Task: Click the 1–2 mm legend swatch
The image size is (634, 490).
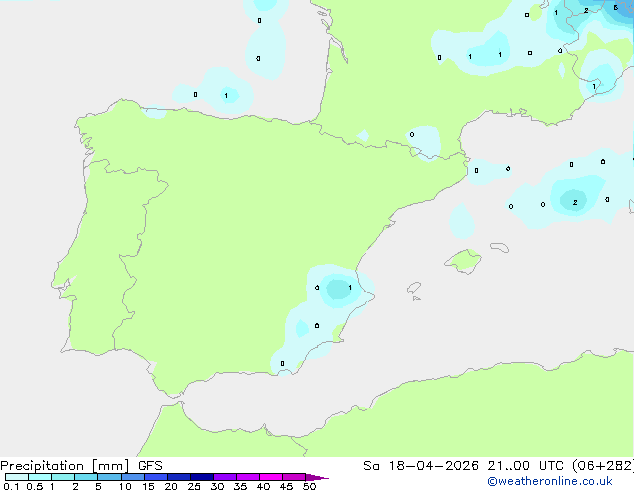Action: [63, 477]
